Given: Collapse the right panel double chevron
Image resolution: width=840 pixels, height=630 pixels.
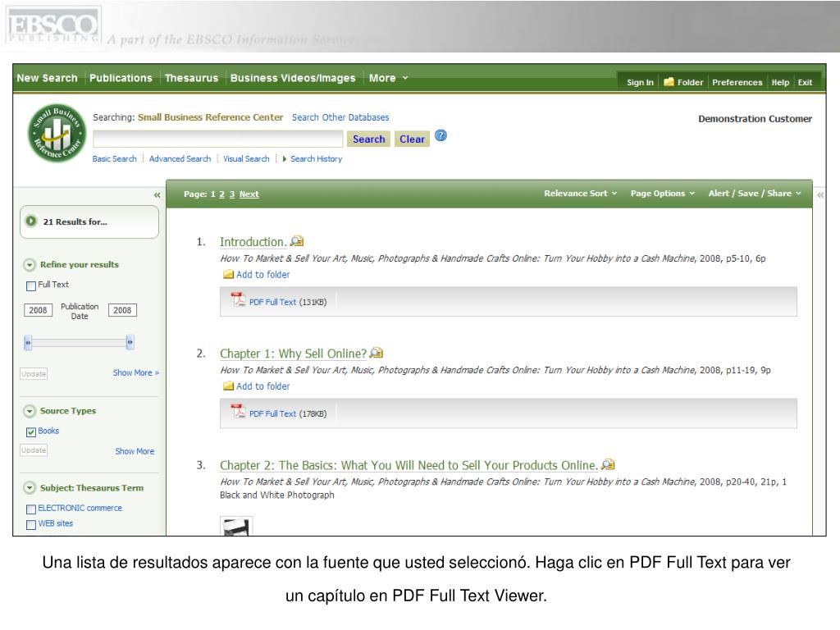Looking at the screenshot, I should 820,195.
